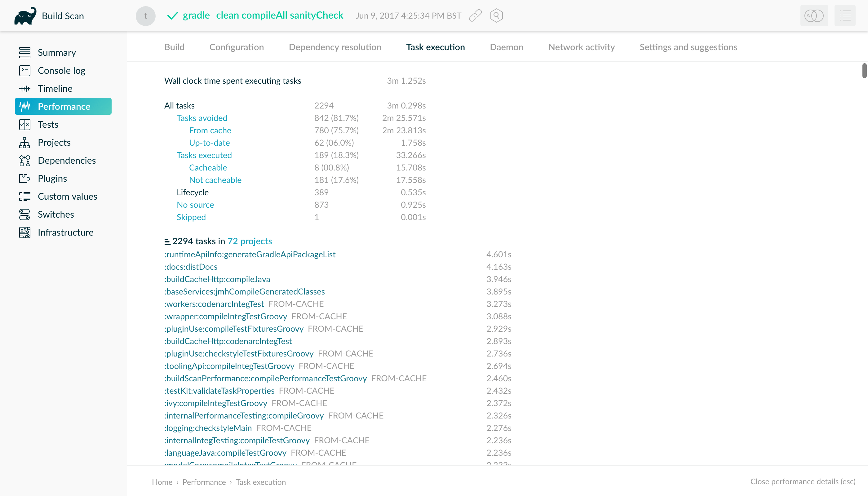Screen dimensions: 868x496
Task: Switch to the Network activity tab
Action: point(581,47)
